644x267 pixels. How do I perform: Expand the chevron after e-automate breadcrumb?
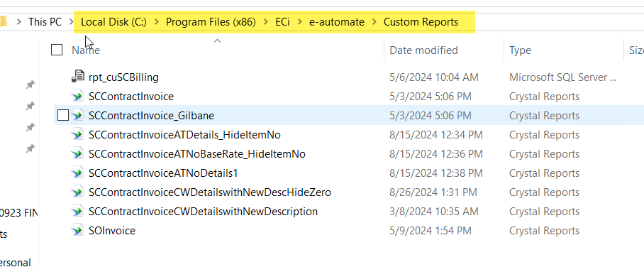click(x=374, y=22)
